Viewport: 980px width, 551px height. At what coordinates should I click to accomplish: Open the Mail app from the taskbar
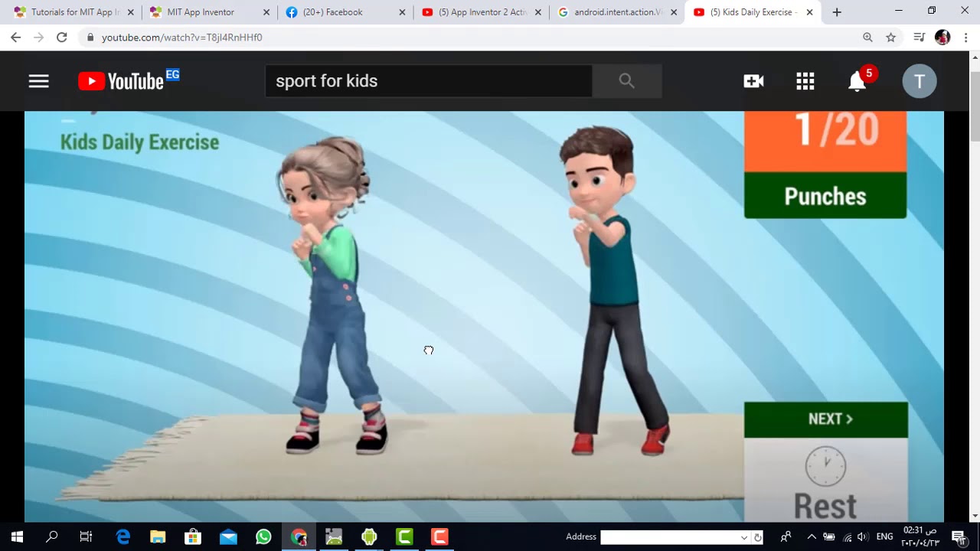[228, 536]
